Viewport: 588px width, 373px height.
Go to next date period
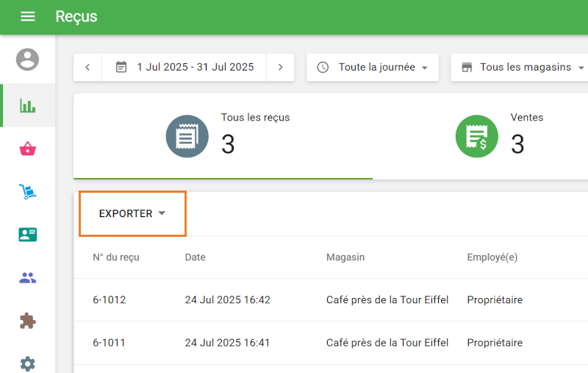click(x=280, y=67)
